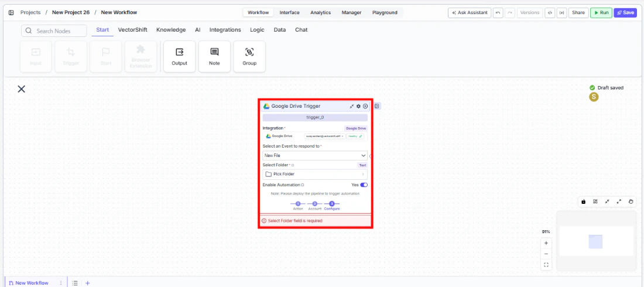This screenshot has width=644, height=287.
Task: Zoom in with the plus button
Action: [x=546, y=243]
